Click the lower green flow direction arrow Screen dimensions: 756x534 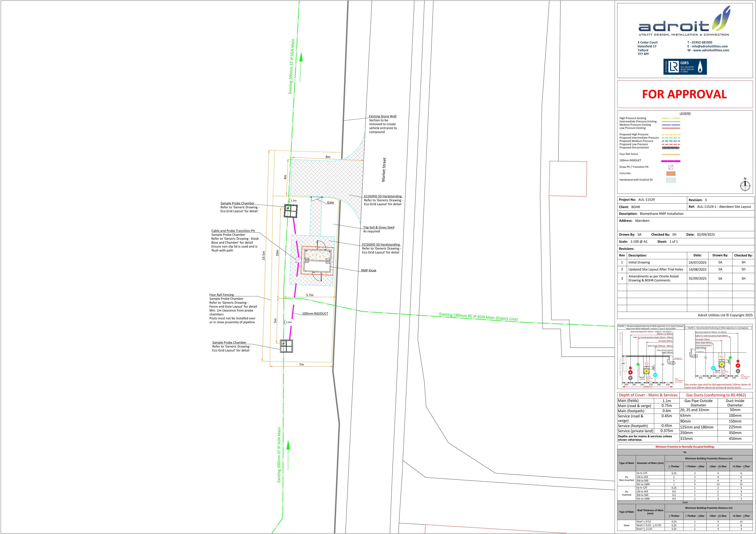point(288,455)
